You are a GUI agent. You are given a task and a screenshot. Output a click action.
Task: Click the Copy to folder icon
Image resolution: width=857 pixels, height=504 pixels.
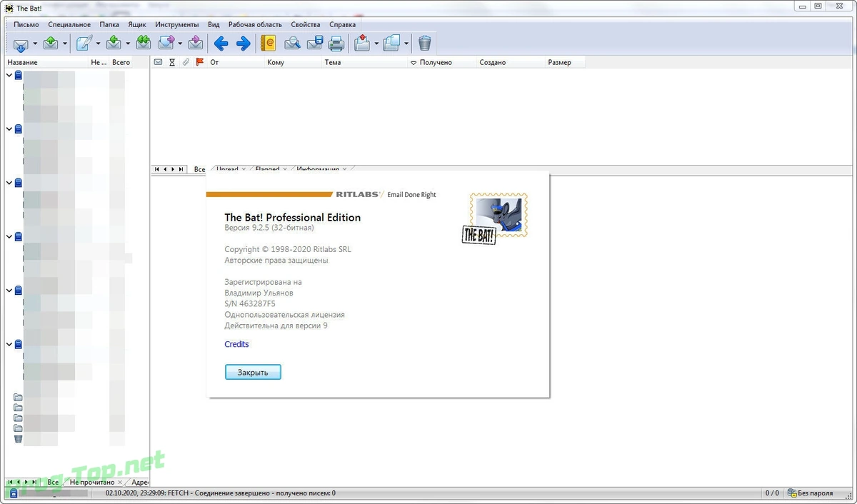tap(391, 44)
